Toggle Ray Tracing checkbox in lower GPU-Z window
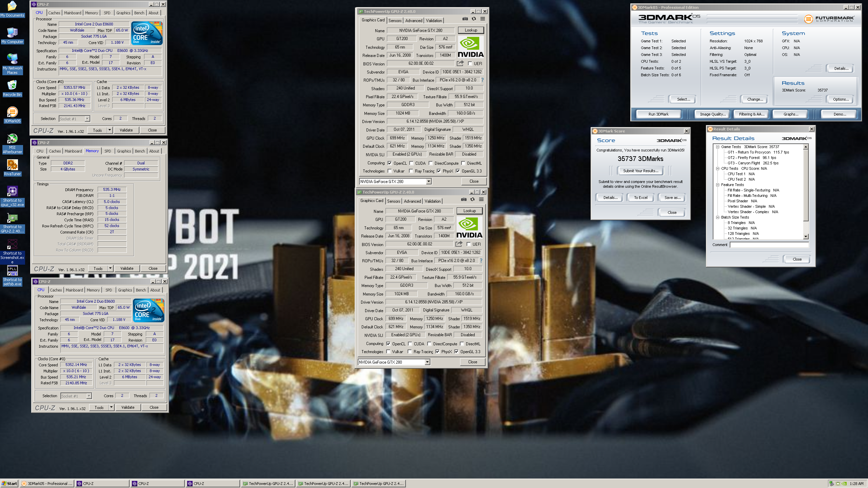Viewport: 868px width, 488px height. click(410, 352)
